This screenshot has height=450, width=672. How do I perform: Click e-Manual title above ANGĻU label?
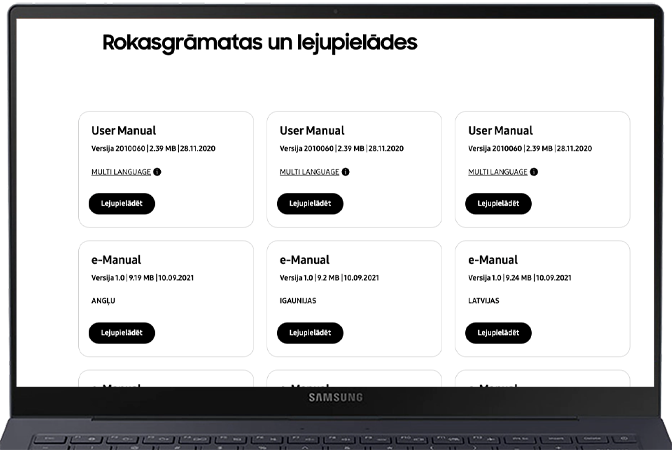(x=116, y=260)
